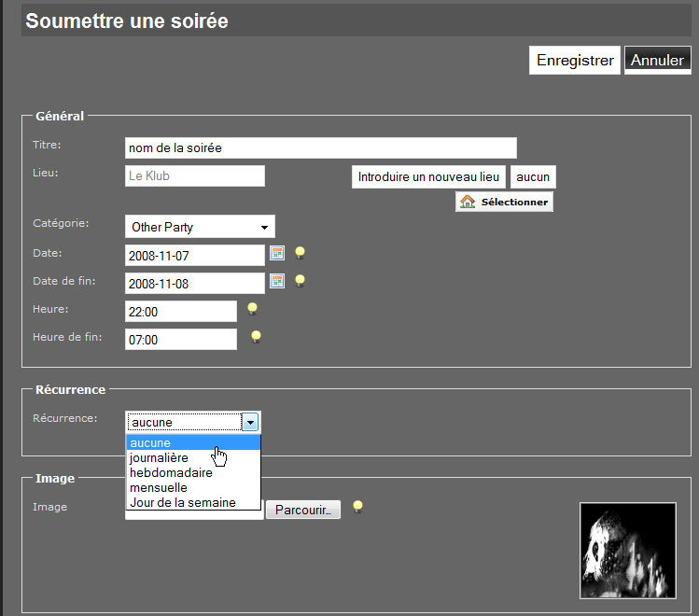This screenshot has width=699, height=616.
Task: Open the calendar picker beside Date de fin
Action: (x=277, y=281)
